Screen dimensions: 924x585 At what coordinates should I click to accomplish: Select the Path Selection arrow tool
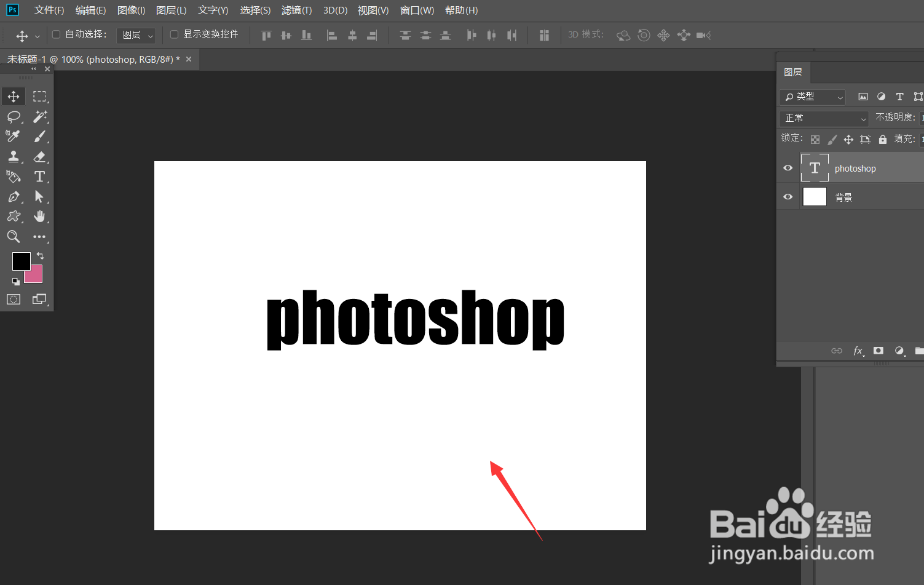point(39,197)
